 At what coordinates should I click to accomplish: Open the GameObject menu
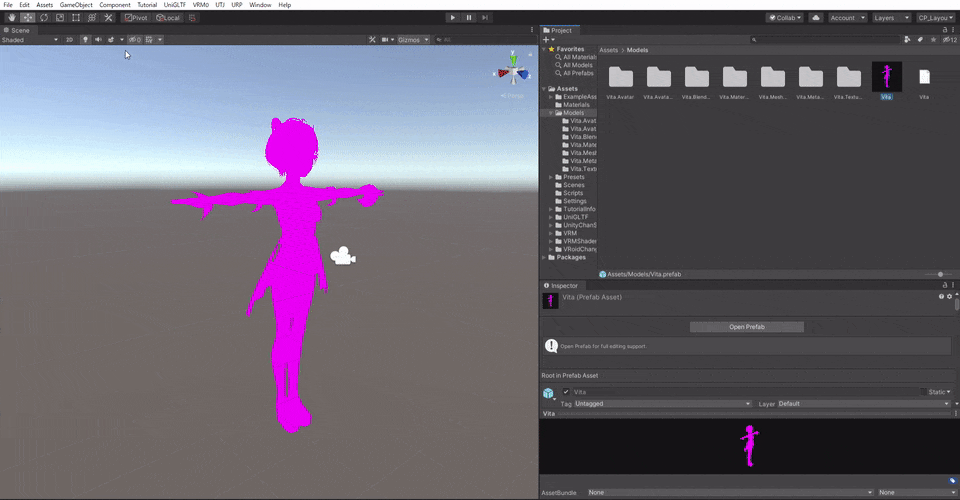(x=76, y=5)
